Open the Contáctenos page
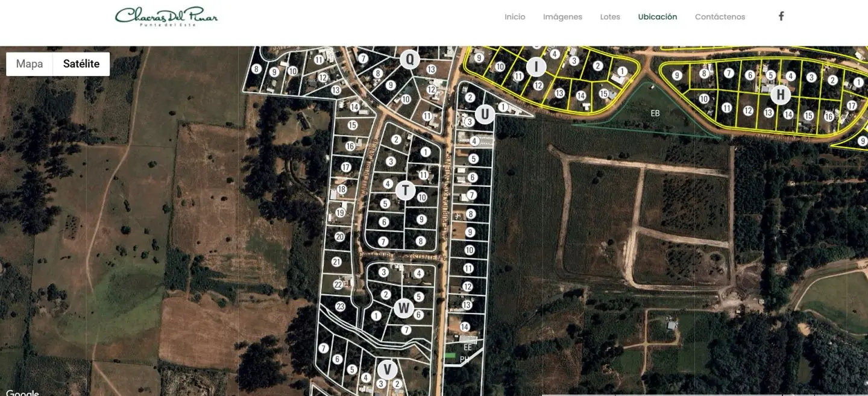The width and height of the screenshot is (868, 396). pos(720,17)
